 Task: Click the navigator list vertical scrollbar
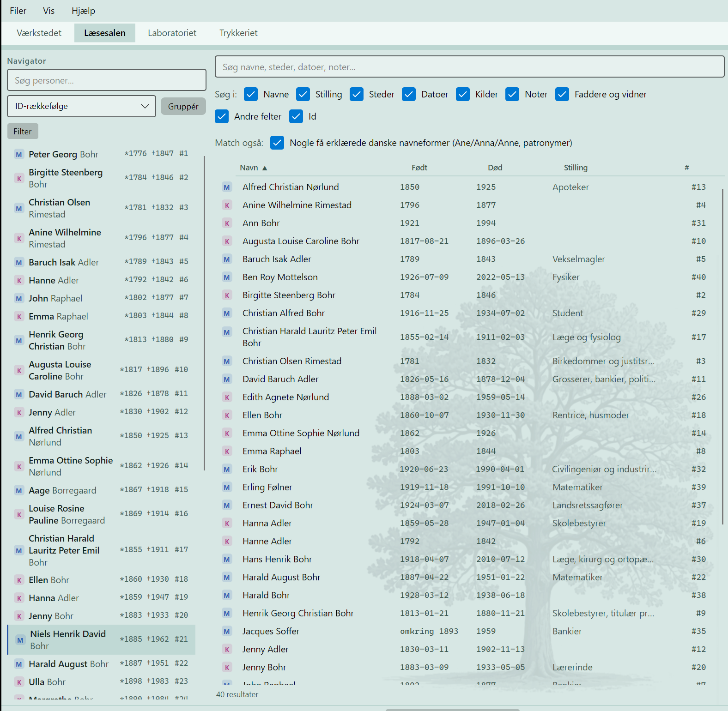tap(204, 314)
